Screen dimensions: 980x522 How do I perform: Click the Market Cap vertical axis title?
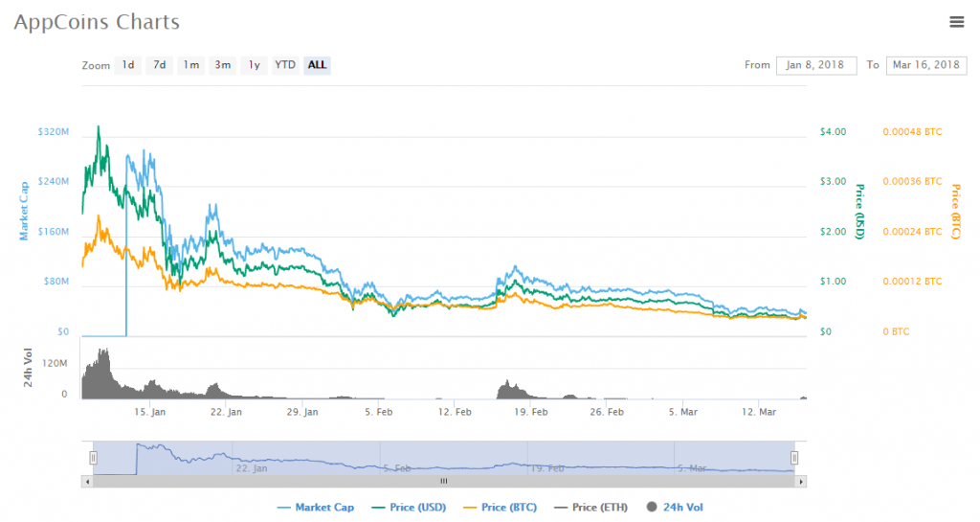tap(24, 212)
